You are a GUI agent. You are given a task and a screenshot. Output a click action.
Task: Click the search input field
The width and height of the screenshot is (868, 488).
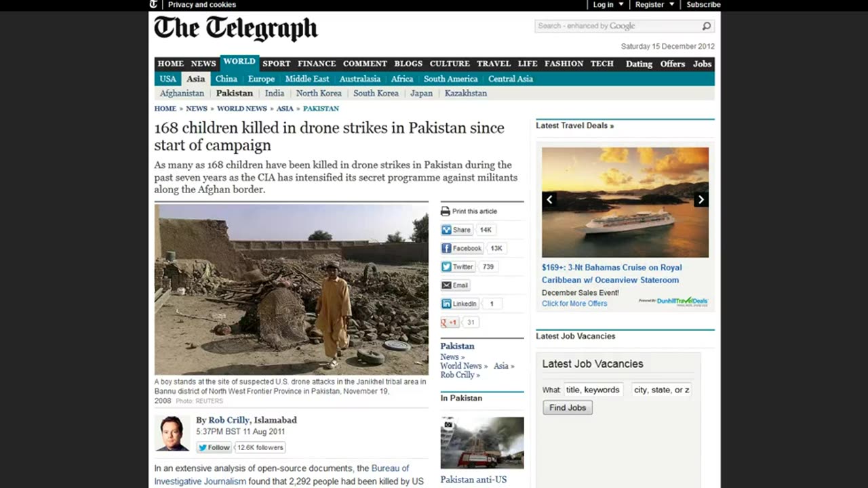point(617,26)
